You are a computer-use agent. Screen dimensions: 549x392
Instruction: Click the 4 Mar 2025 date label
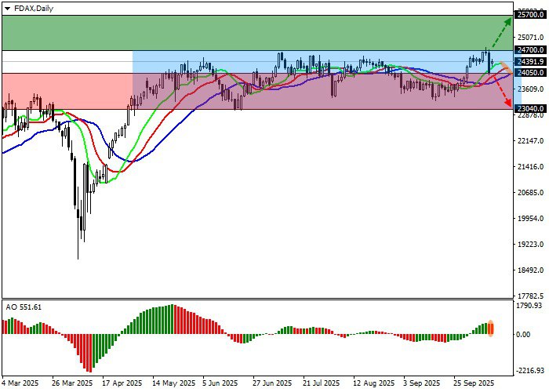(x=20, y=383)
